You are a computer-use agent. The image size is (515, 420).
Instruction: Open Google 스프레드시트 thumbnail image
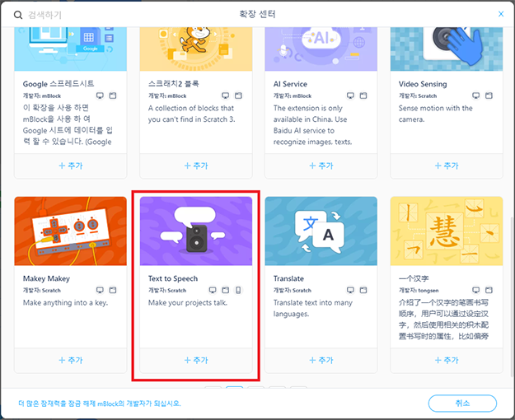(x=71, y=49)
